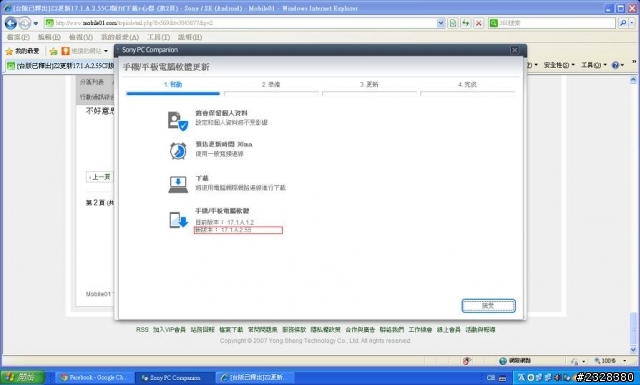640x385 pixels.
Task: Click the blue help question mark icon
Action: [x=616, y=65]
